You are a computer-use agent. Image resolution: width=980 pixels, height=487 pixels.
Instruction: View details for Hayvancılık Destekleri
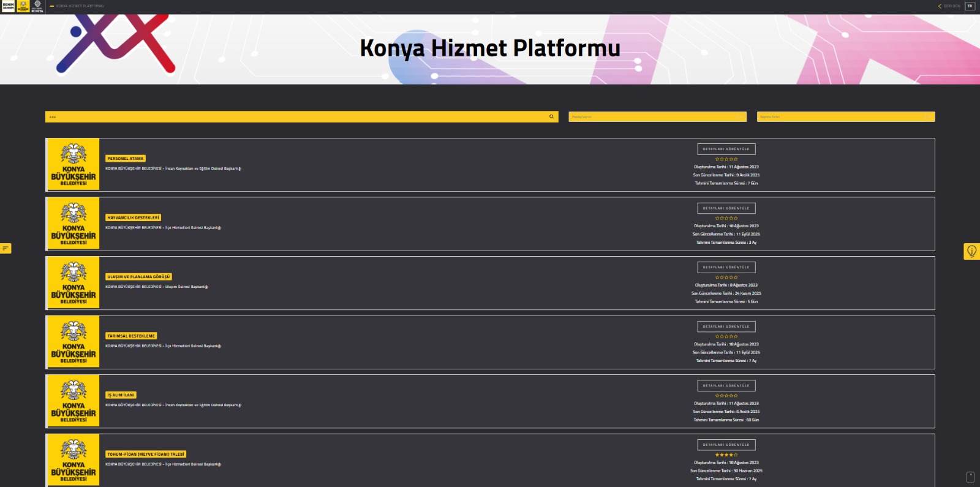(726, 208)
